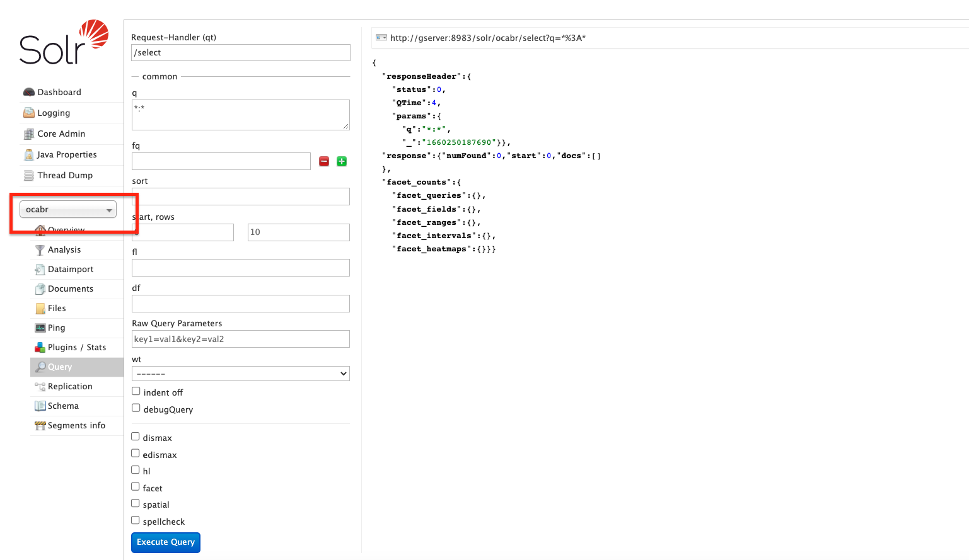This screenshot has width=969, height=560.
Task: Click the Raw Query Parameters input
Action: coord(241,339)
